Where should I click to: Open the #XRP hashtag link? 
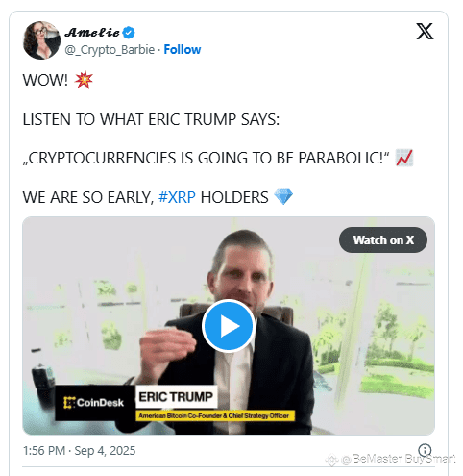pos(177,197)
